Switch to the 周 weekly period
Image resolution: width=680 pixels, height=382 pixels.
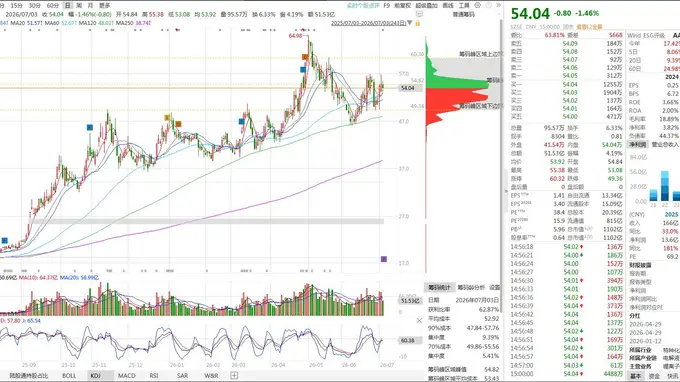(x=79, y=6)
